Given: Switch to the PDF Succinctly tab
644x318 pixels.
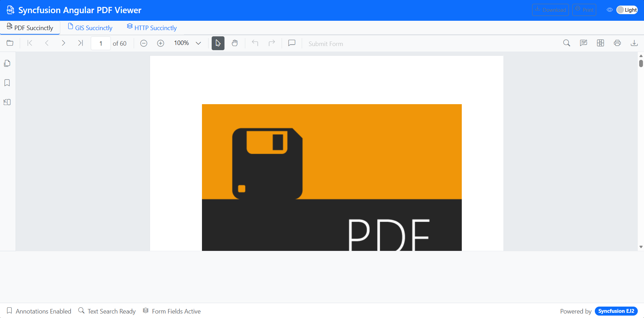Looking at the screenshot, I should [x=30, y=28].
